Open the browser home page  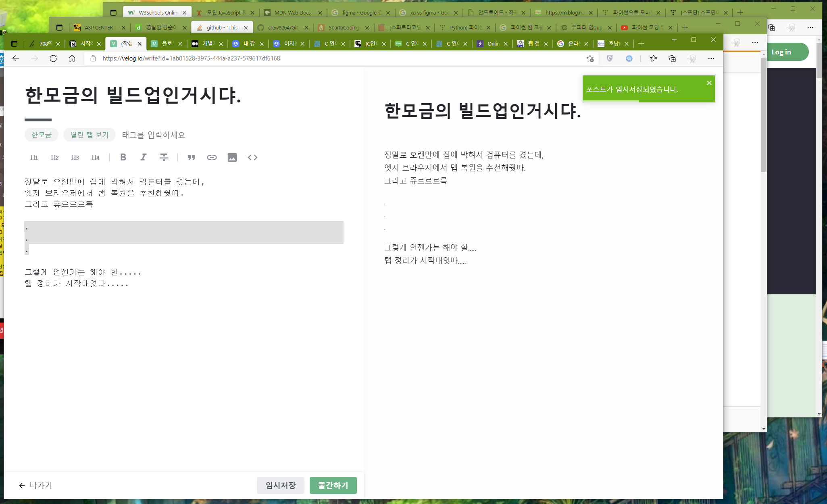tap(72, 58)
